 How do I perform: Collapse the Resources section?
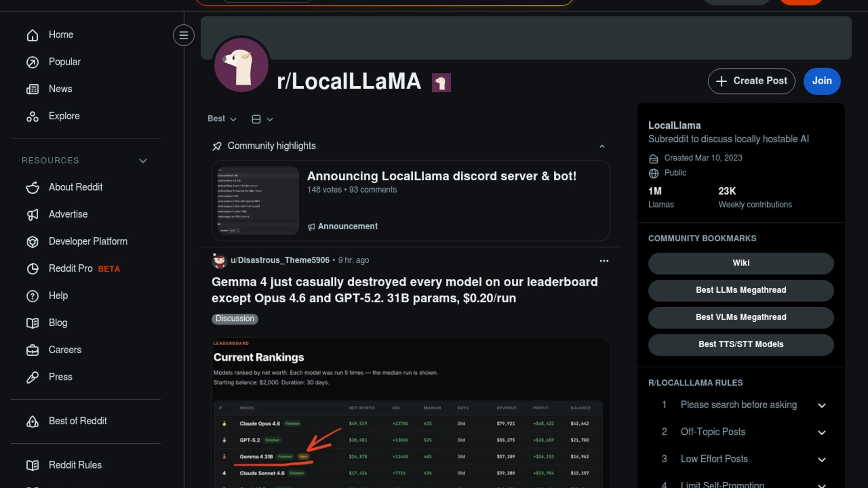pos(143,161)
